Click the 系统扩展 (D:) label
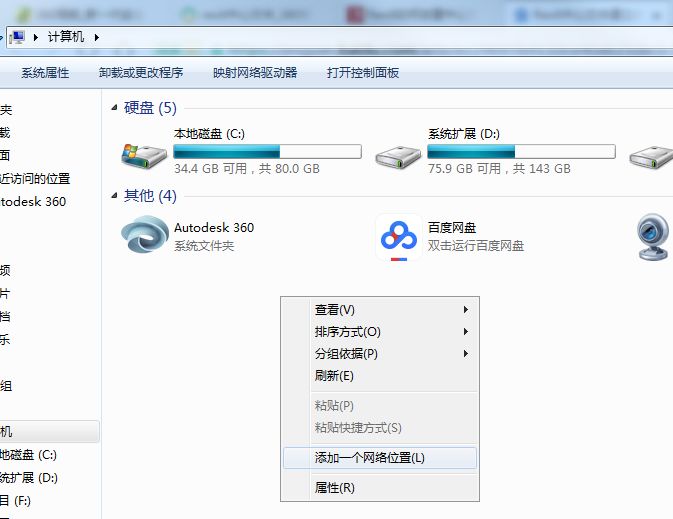The width and height of the screenshot is (673, 519). [464, 134]
